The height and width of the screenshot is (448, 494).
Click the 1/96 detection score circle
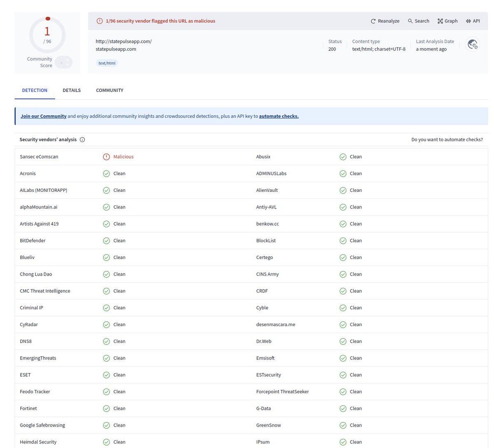coord(47,35)
